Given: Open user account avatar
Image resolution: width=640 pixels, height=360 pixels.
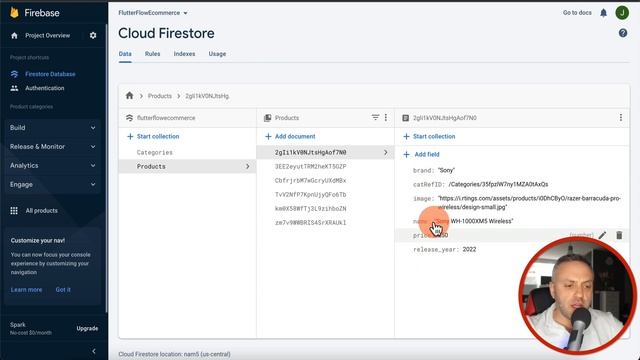Looking at the screenshot, I should 622,13.
